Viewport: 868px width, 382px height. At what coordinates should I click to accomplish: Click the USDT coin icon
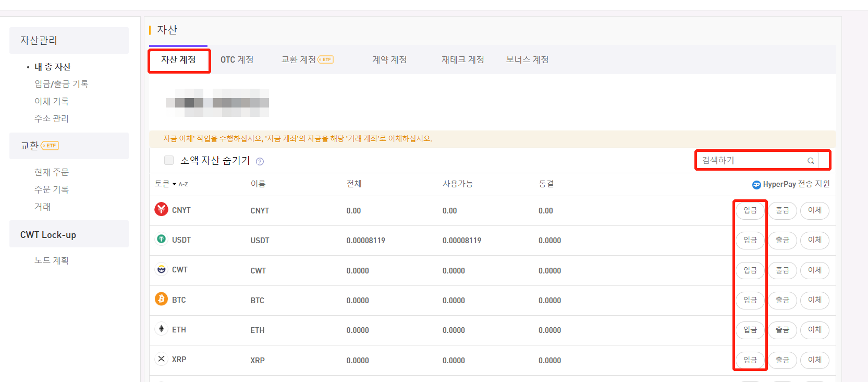point(161,239)
